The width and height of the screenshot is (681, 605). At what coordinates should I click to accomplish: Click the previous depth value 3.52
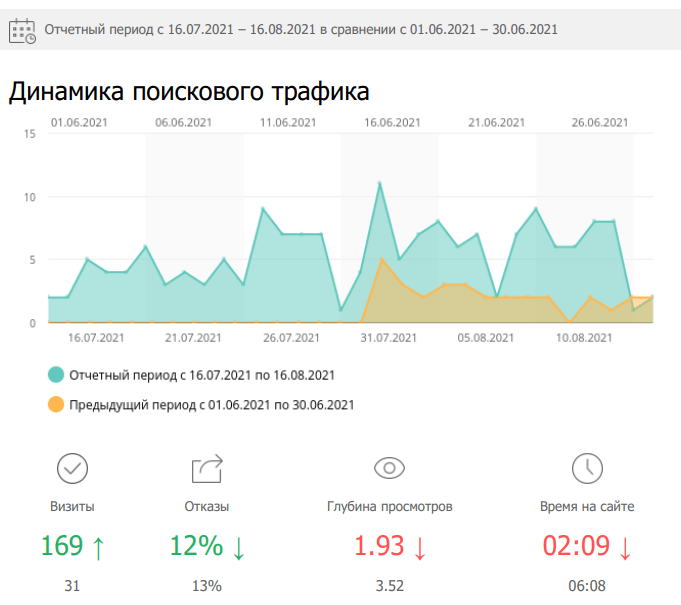[390, 586]
